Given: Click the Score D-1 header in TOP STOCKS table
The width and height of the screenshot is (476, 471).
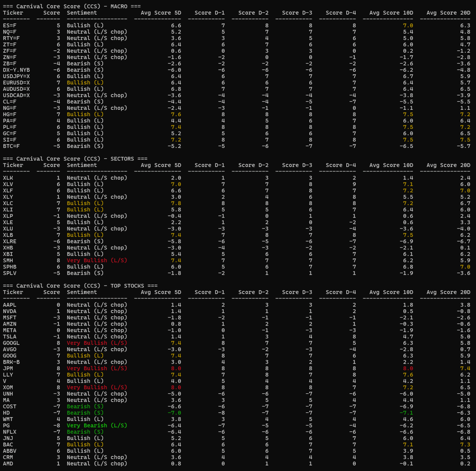Looking at the screenshot, I should pyautogui.click(x=209, y=292).
